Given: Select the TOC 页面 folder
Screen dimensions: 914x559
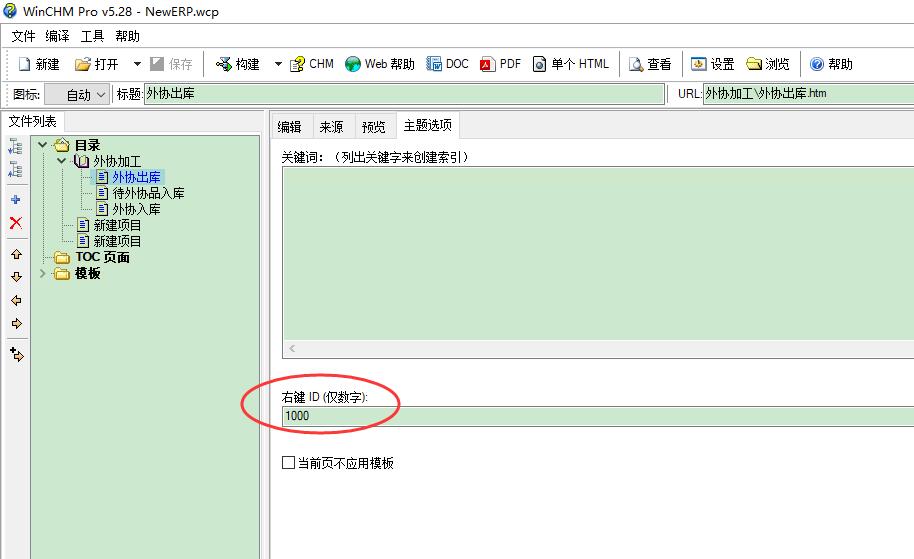Looking at the screenshot, I should [x=103, y=257].
